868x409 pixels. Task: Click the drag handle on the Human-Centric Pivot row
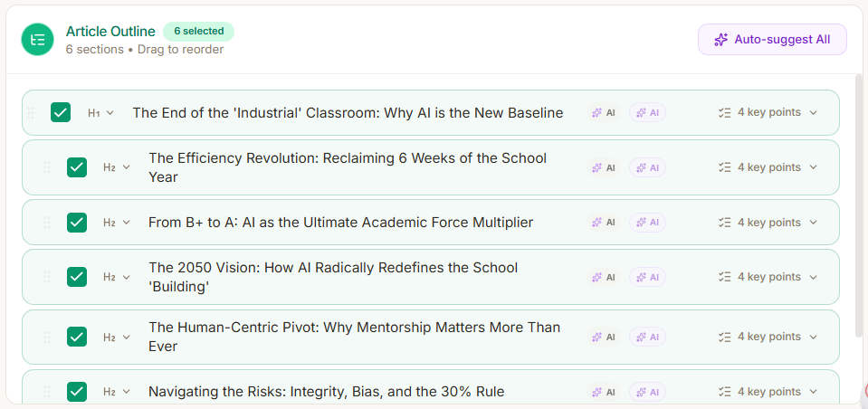pos(47,337)
